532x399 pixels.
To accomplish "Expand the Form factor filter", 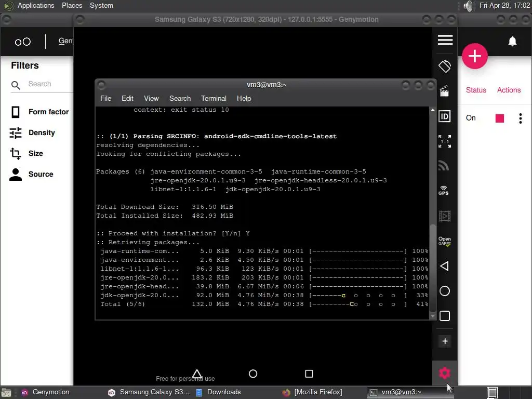I will pyautogui.click(x=39, y=112).
